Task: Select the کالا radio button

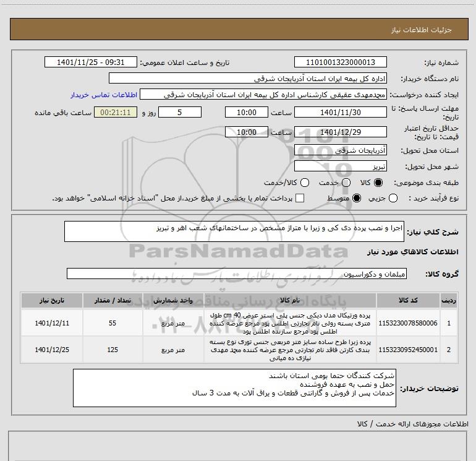Action: click(378, 183)
